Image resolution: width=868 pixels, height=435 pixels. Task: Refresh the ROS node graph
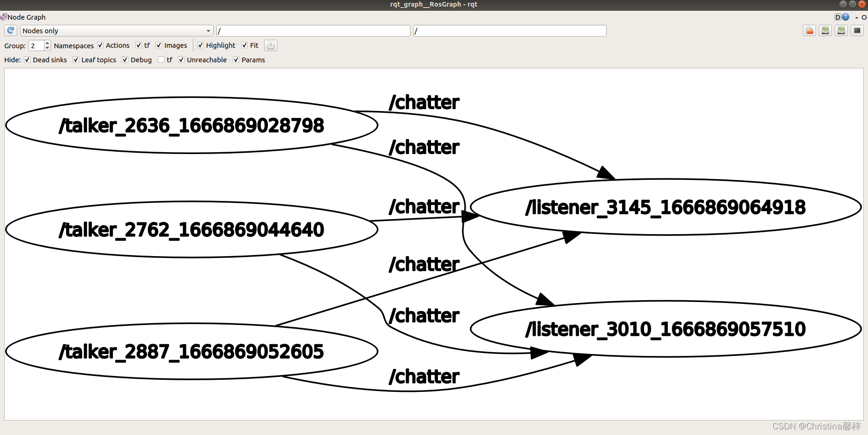point(10,30)
